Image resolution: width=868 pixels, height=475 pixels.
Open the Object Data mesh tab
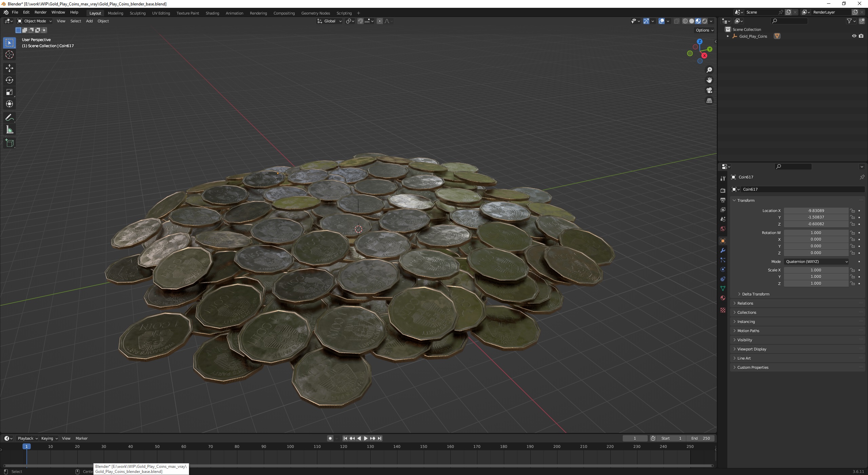(723, 288)
